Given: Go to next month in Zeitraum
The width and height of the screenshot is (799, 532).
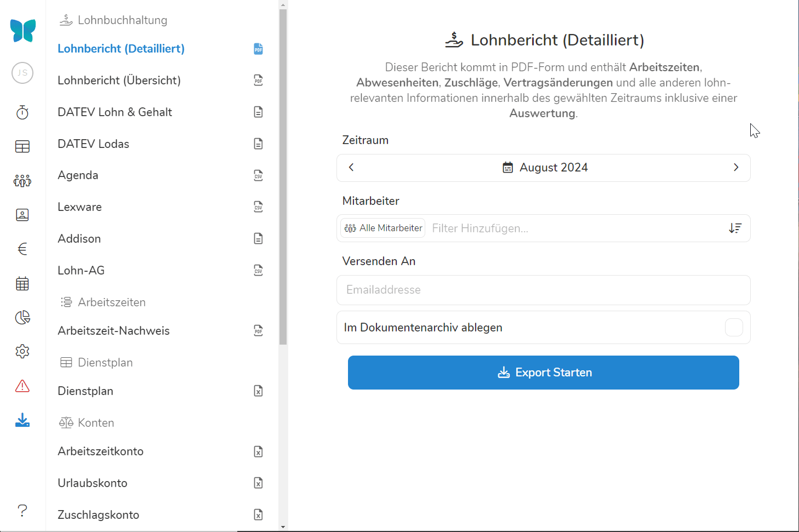Looking at the screenshot, I should (736, 168).
